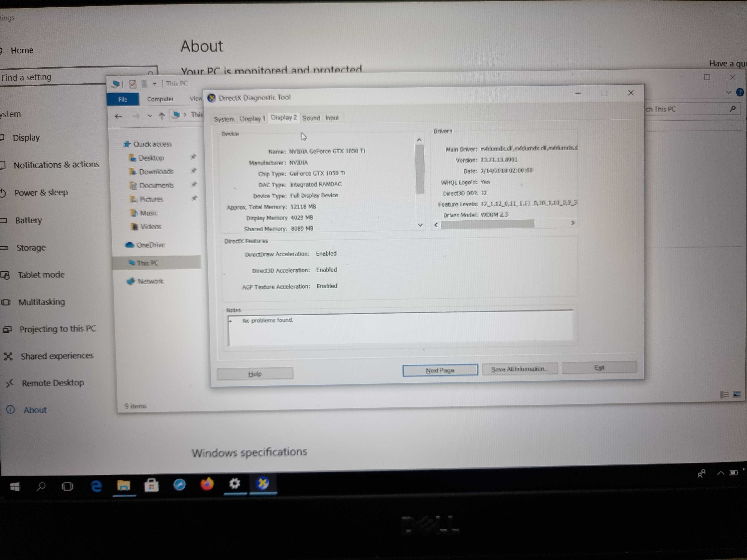The image size is (747, 560).
Task: Open the Task View taskbar icon
Action: point(67,486)
